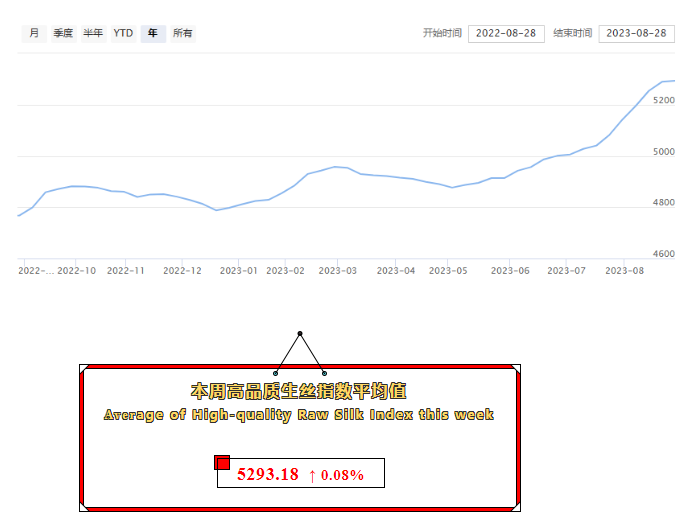Show 所有 (all) data range
This screenshot has width=698, height=523.
(x=183, y=33)
